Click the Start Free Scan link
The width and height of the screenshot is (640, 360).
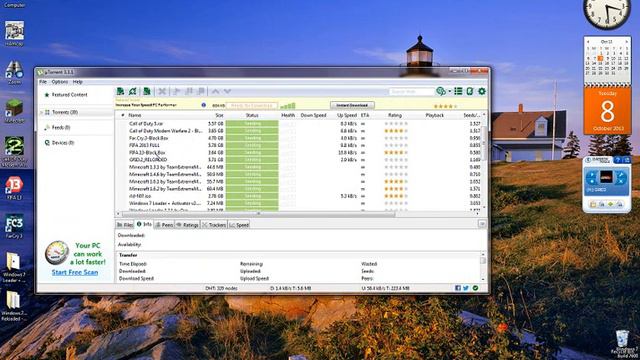pos(75,272)
